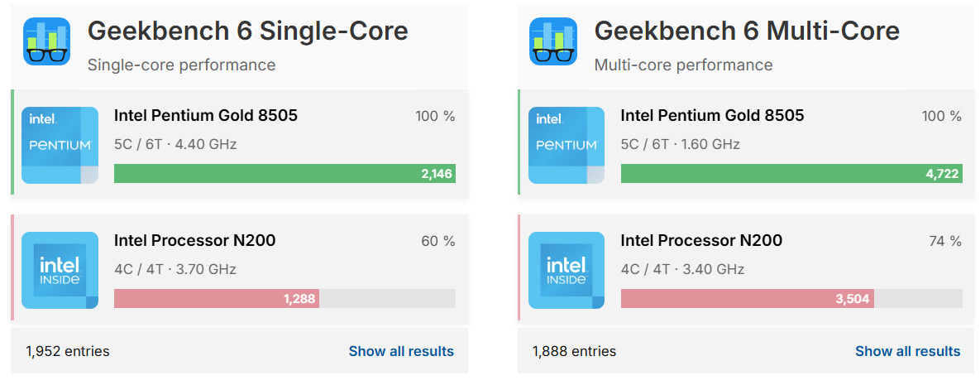This screenshot has width=980, height=385.
Task: Click the green 2,146 single-core score bar
Action: point(284,173)
